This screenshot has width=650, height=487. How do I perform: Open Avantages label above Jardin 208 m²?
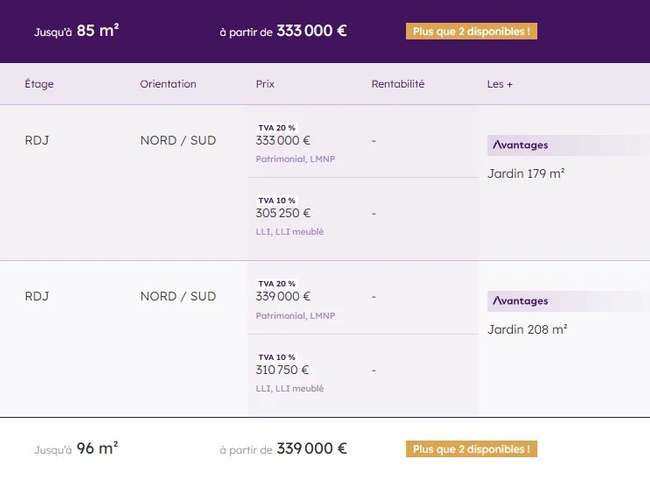click(520, 301)
